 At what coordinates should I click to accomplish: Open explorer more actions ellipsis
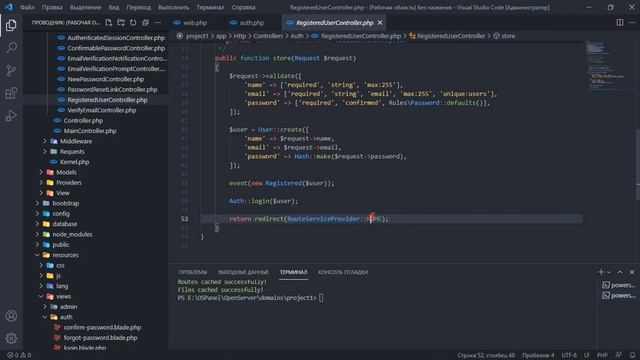(x=158, y=23)
